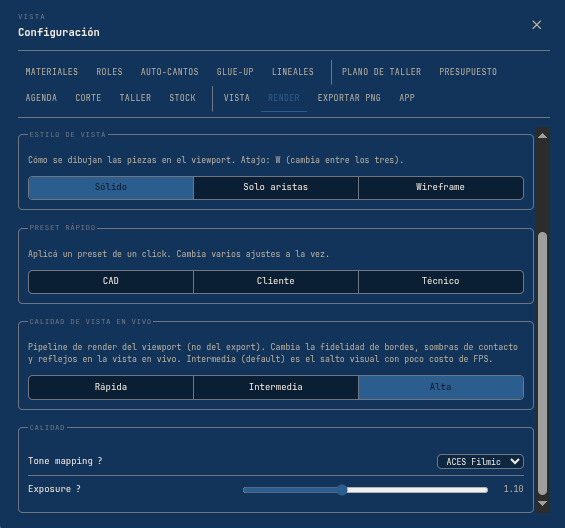Go to the Taller tab
The width and height of the screenshot is (565, 528).
[135, 98]
